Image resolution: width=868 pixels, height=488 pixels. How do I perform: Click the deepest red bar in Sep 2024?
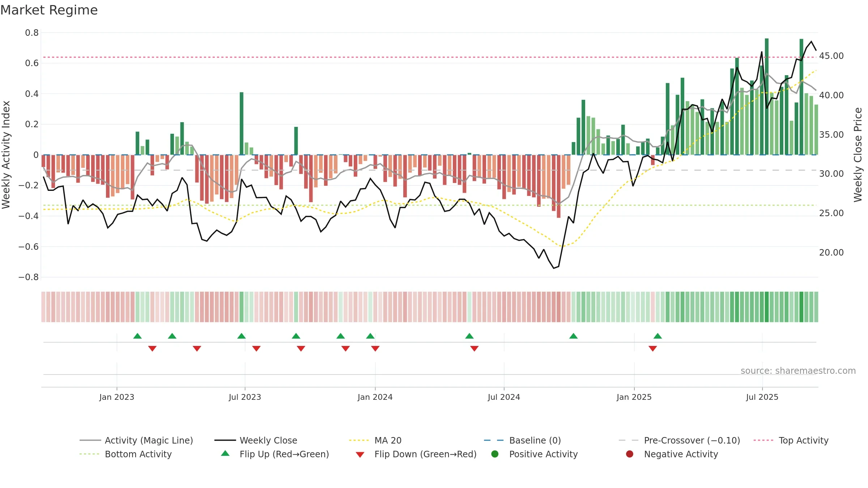559,186
